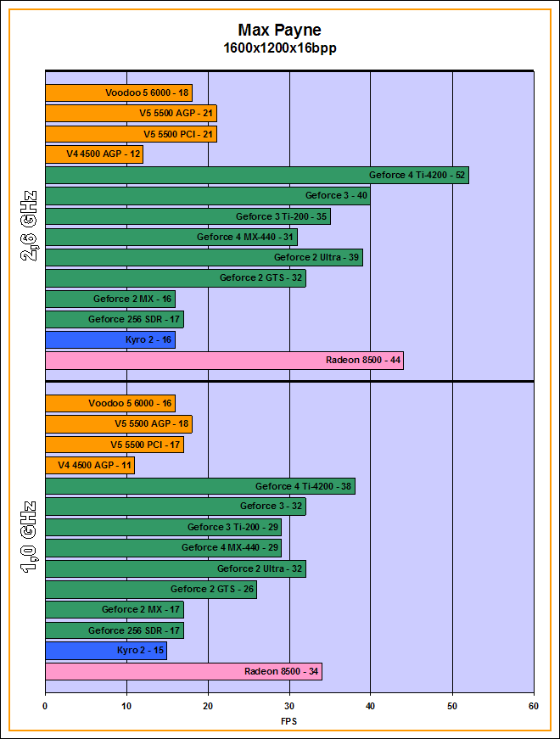Click the 60 tick label on the FPS axis
Image resolution: width=560 pixels, height=739 pixels.
[x=533, y=705]
